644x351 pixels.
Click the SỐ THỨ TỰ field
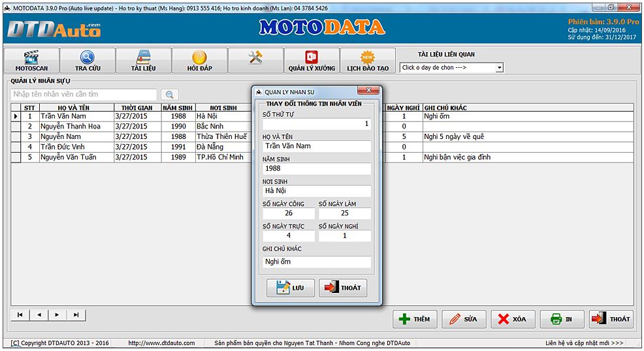pos(317,124)
